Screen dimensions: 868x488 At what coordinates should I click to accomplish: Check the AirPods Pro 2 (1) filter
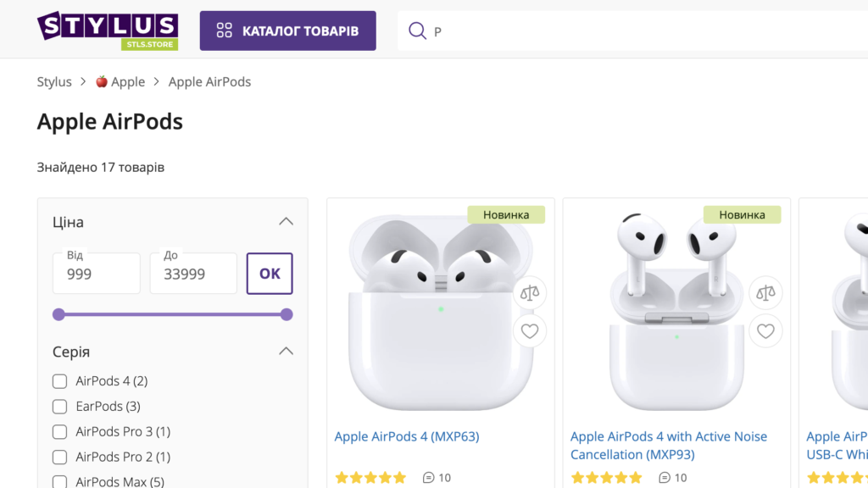pos(59,457)
